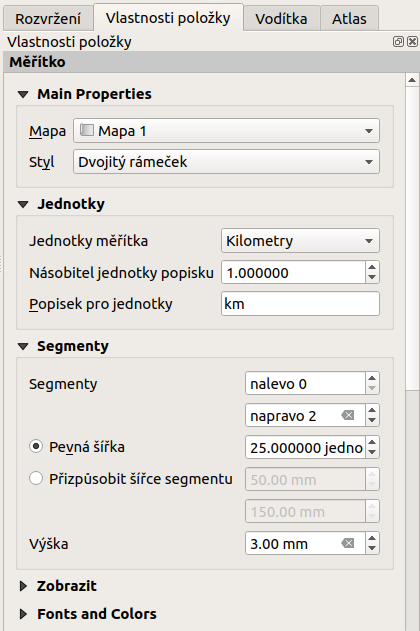Undock the Vlastnosti položky panel via float icon

(398, 41)
